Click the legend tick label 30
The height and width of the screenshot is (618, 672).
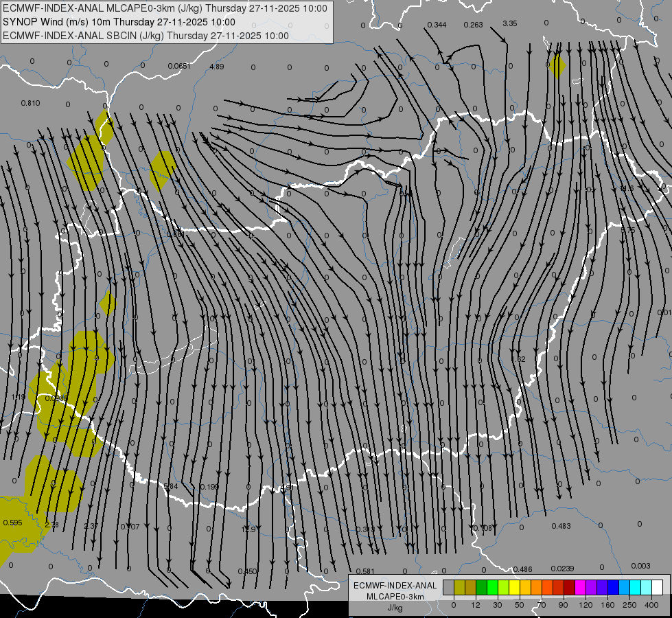coord(497,605)
